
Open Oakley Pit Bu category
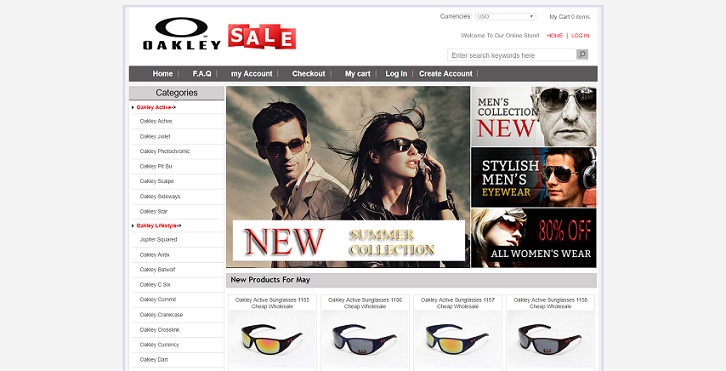156,166
